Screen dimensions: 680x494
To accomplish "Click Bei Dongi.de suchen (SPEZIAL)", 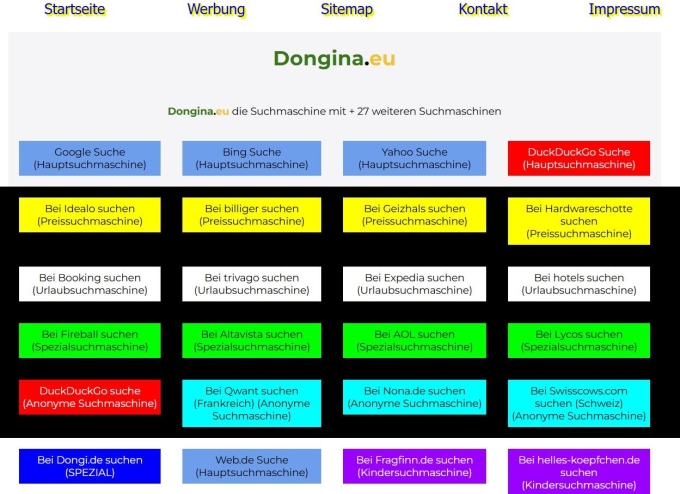I will tap(90, 466).
